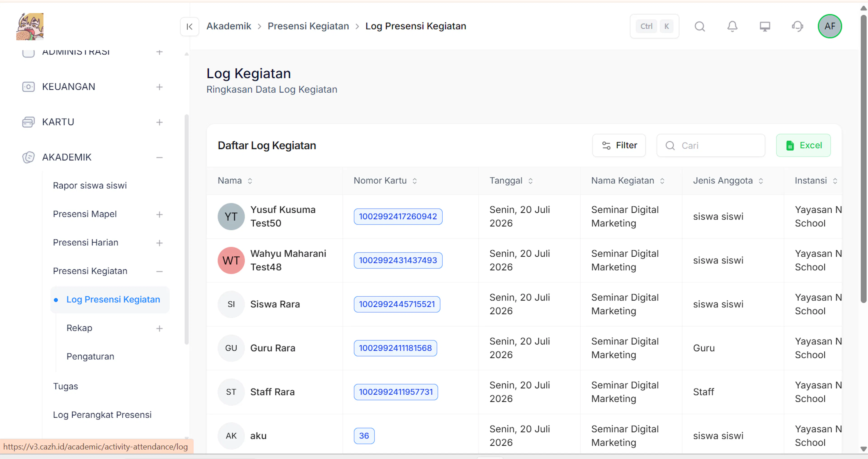
Task: Collapse the sidebar with arrow button
Action: [x=189, y=26]
